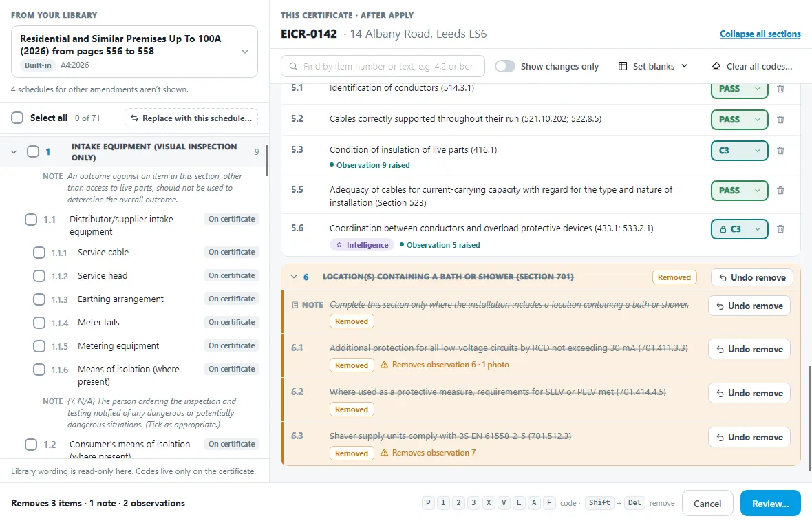
Task: Remove item 5.6 using the trash icon
Action: coord(780,229)
